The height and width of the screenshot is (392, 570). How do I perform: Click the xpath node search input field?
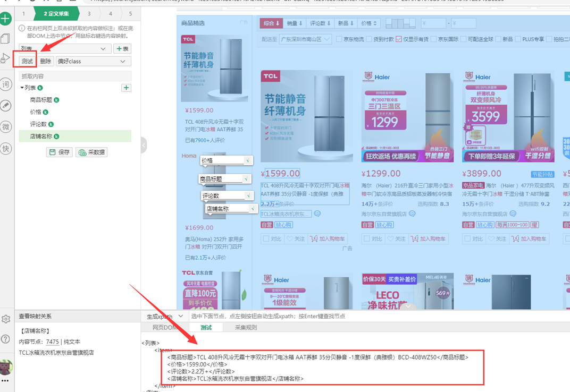[x=379, y=317]
